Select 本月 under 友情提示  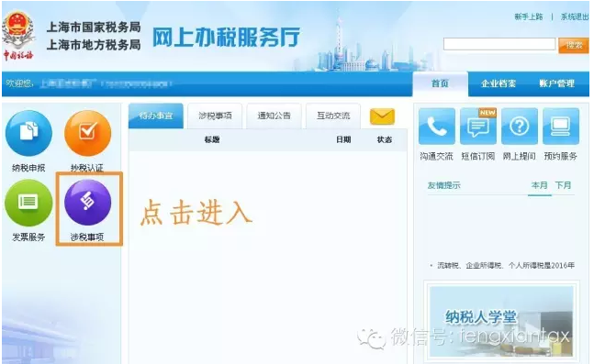pyautogui.click(x=540, y=185)
